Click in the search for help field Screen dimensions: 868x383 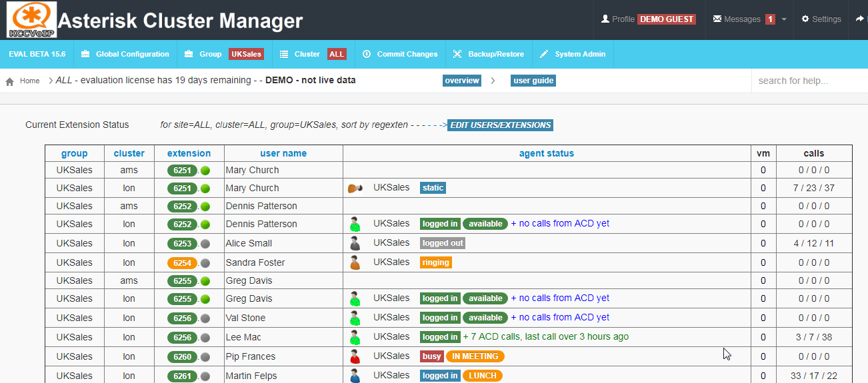pyautogui.click(x=809, y=81)
